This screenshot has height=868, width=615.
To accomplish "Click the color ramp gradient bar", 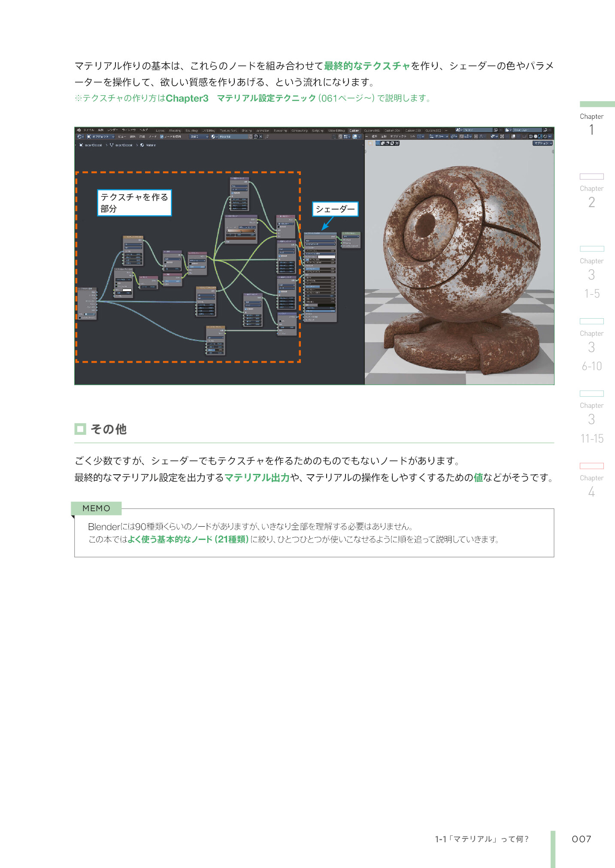I will [x=241, y=231].
